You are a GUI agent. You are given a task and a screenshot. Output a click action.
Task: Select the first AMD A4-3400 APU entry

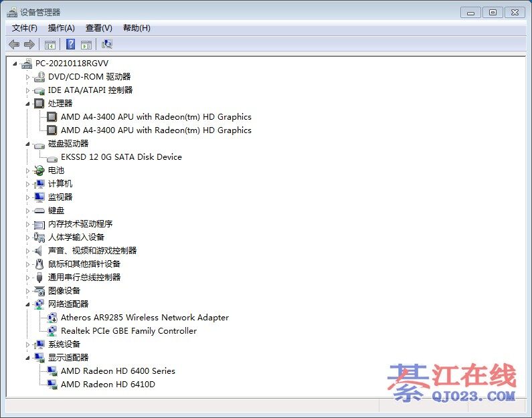156,117
